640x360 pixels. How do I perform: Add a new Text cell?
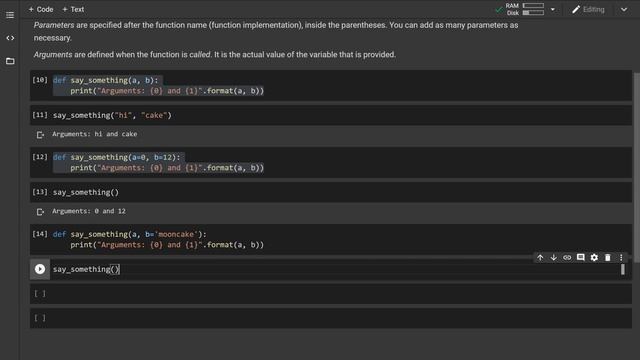click(73, 9)
